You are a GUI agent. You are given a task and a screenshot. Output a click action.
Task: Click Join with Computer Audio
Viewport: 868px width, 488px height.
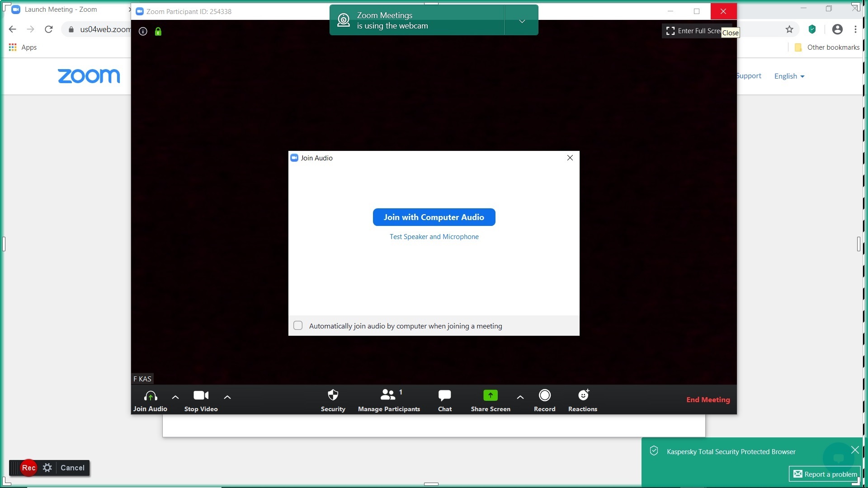point(434,217)
